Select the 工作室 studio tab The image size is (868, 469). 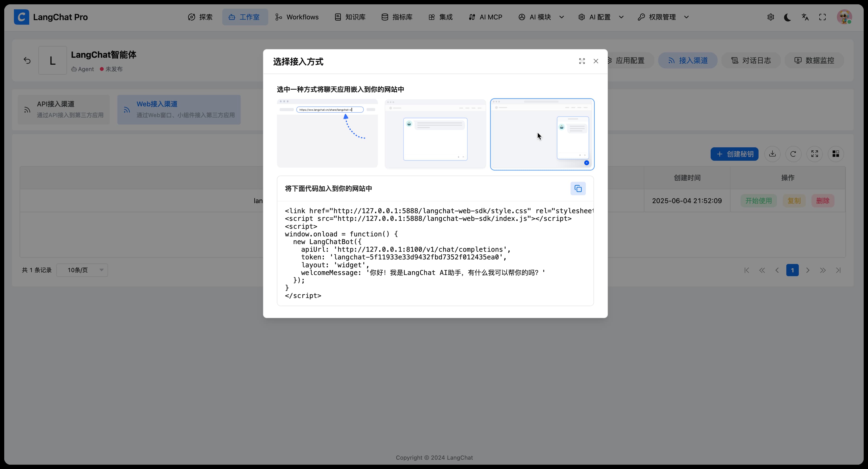pos(245,17)
